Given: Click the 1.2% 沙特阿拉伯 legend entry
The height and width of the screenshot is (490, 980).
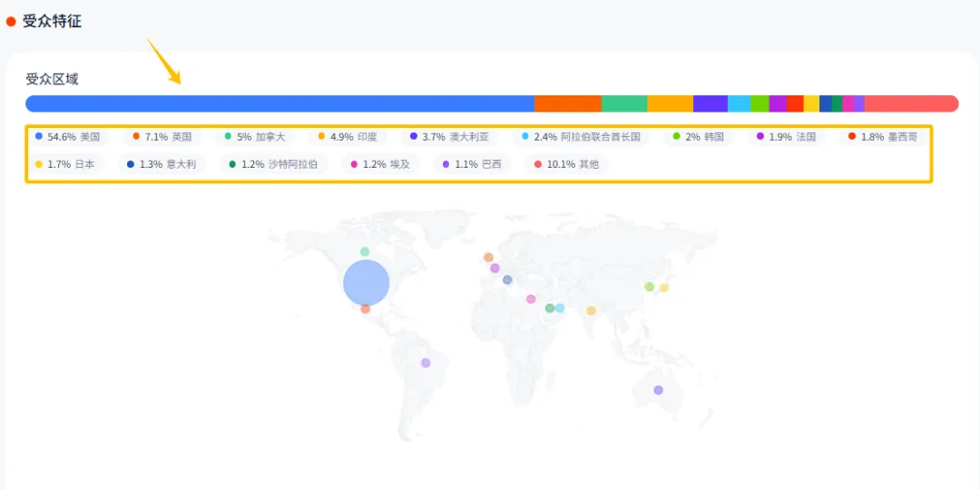Looking at the screenshot, I should [273, 164].
